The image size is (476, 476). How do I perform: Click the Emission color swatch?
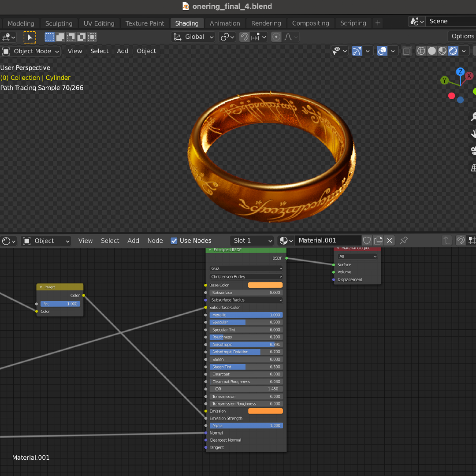point(265,411)
